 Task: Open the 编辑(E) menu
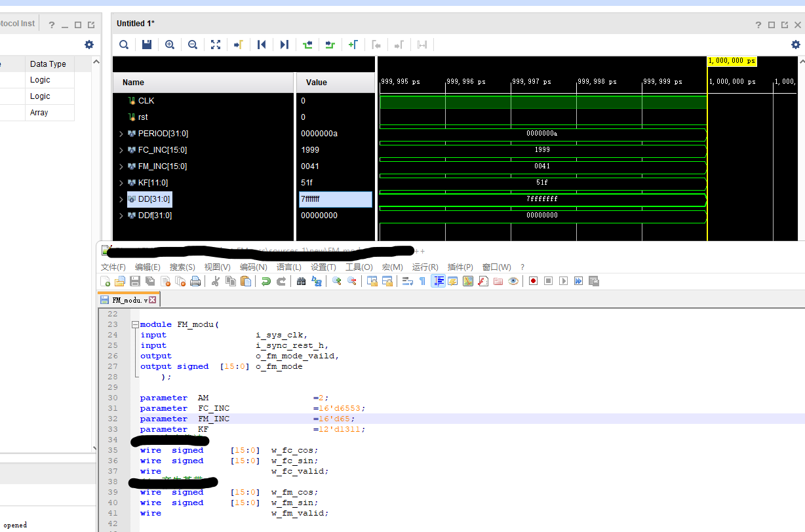tap(147, 267)
